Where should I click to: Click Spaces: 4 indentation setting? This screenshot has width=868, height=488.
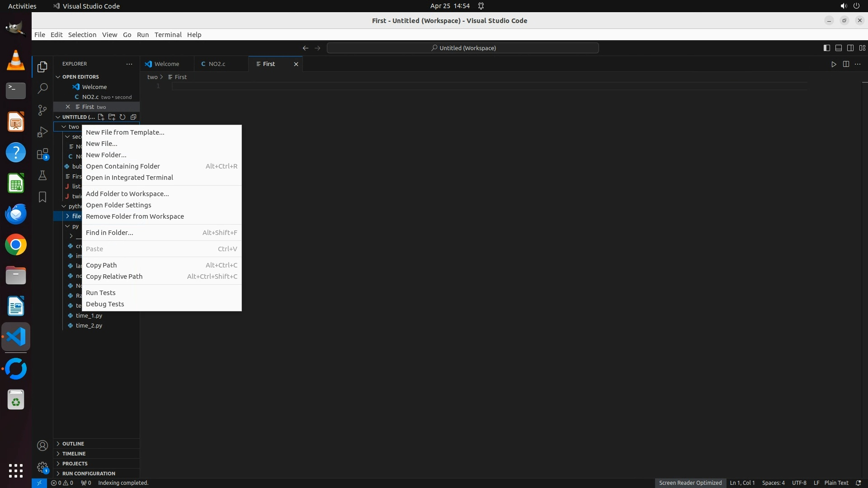click(x=773, y=483)
